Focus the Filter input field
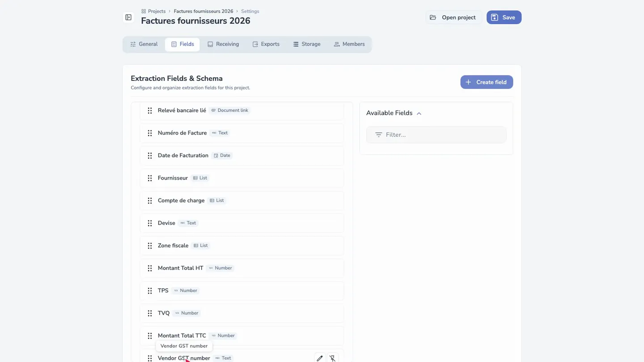The image size is (644, 362). pyautogui.click(x=436, y=135)
